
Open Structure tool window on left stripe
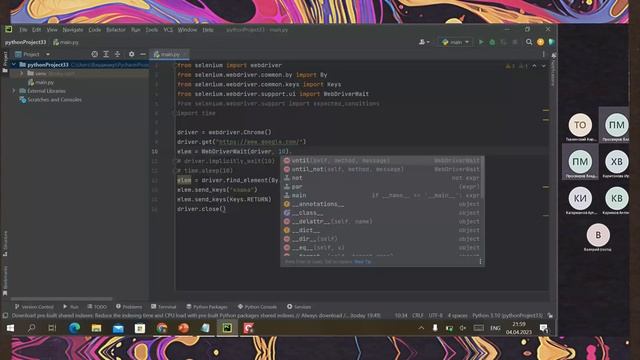tap(5, 243)
